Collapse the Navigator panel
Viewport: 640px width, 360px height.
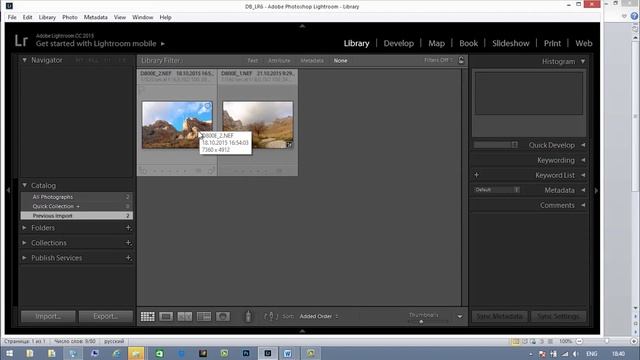[x=24, y=60]
